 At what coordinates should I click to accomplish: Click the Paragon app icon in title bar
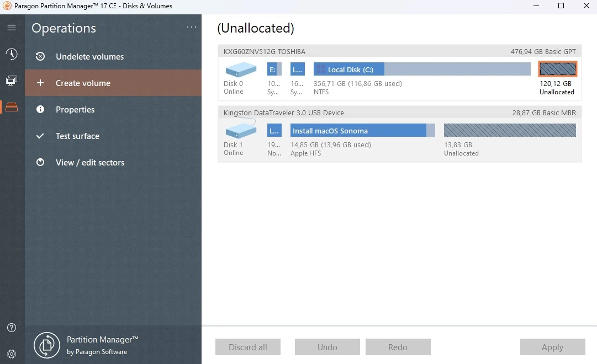7,6
